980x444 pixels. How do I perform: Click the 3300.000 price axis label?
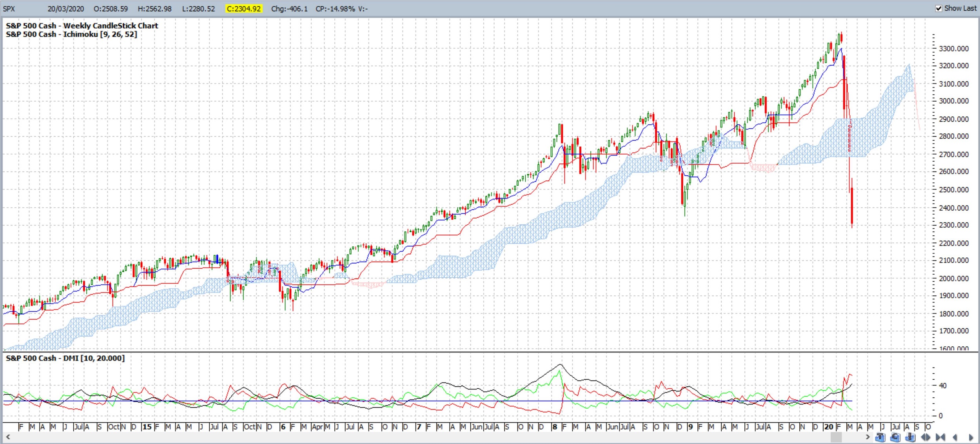[x=954, y=49]
